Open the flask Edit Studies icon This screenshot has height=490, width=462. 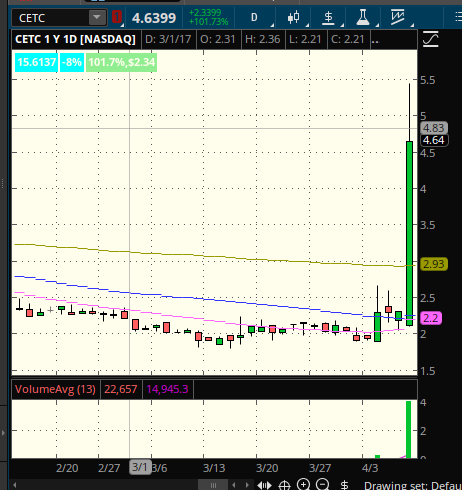click(x=363, y=18)
